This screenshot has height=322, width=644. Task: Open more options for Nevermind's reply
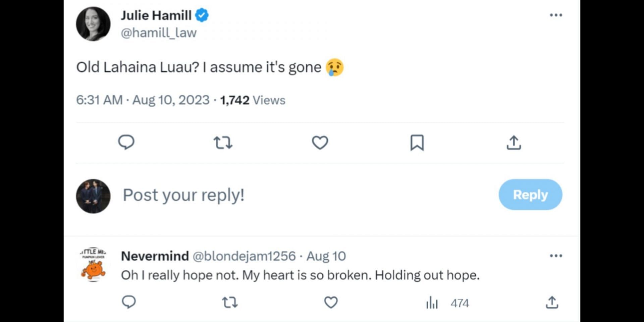click(x=556, y=256)
